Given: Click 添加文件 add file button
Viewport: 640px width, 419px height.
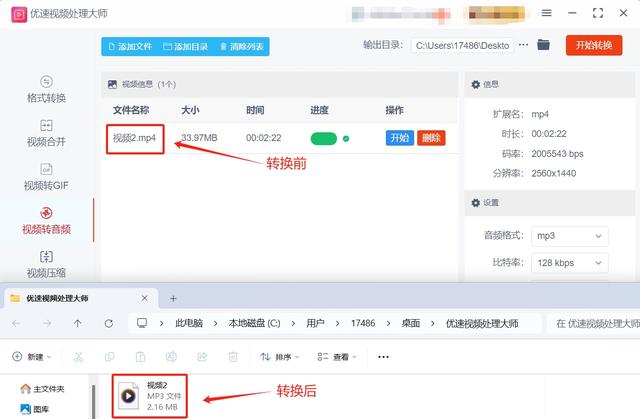Looking at the screenshot, I should (130, 47).
